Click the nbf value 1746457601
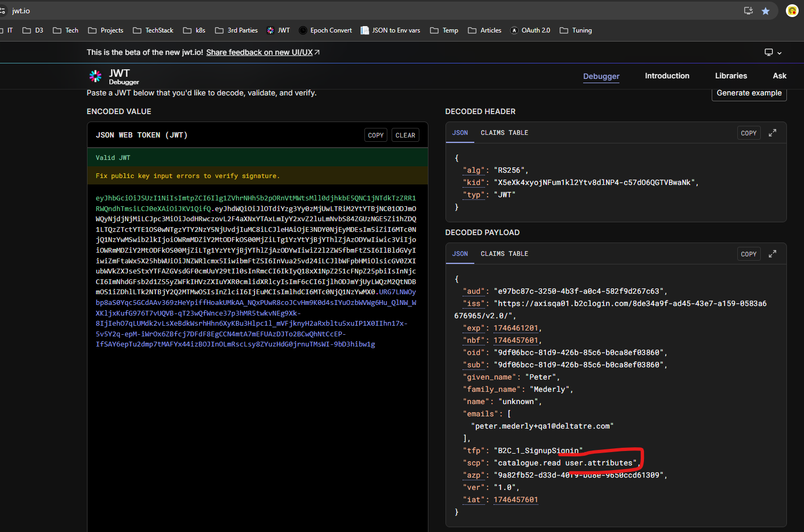 (516, 340)
